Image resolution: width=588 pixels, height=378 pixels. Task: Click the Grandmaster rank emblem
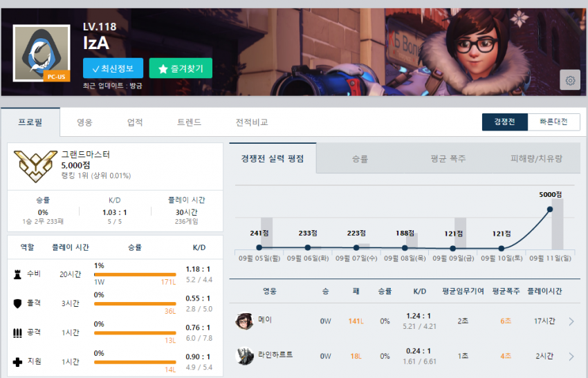coord(35,167)
